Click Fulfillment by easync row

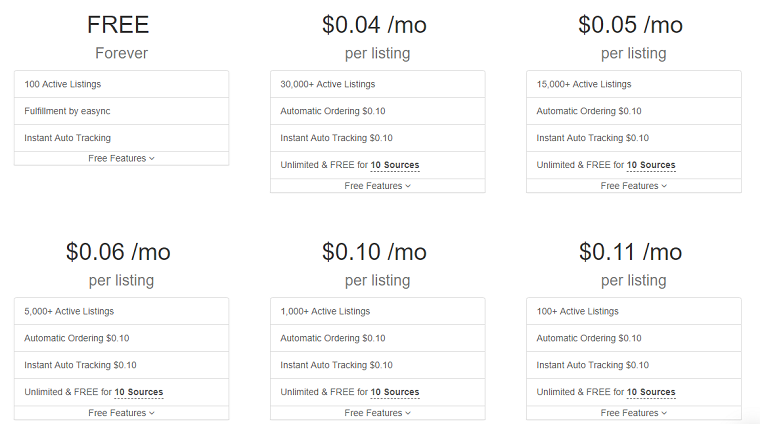coord(121,111)
